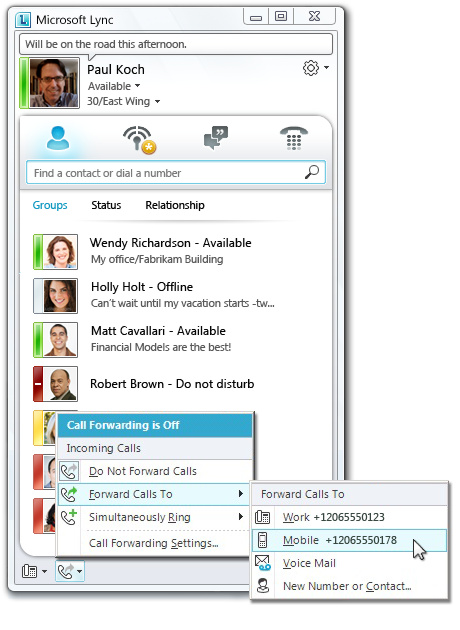Switch to the Relationship tab
Viewport: 460px width, 630px height.
[x=175, y=205]
